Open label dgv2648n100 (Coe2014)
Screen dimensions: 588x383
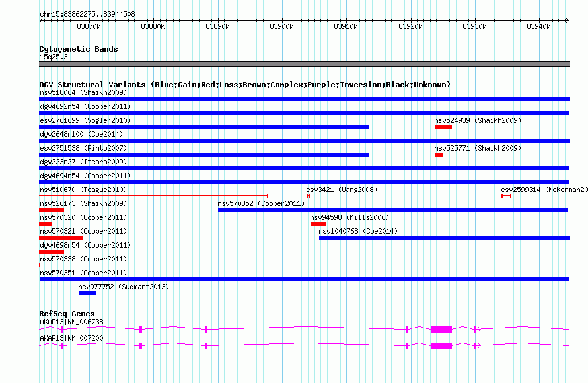81,134
